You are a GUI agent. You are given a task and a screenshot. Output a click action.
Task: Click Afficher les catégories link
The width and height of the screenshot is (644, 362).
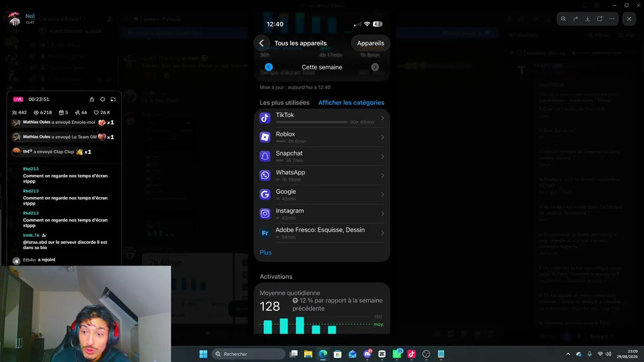pos(351,103)
